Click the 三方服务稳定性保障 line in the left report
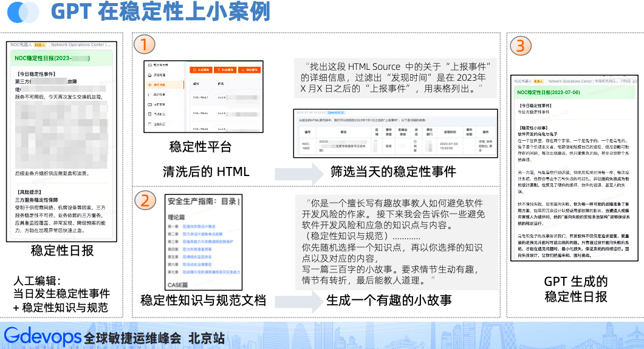 click(x=36, y=200)
